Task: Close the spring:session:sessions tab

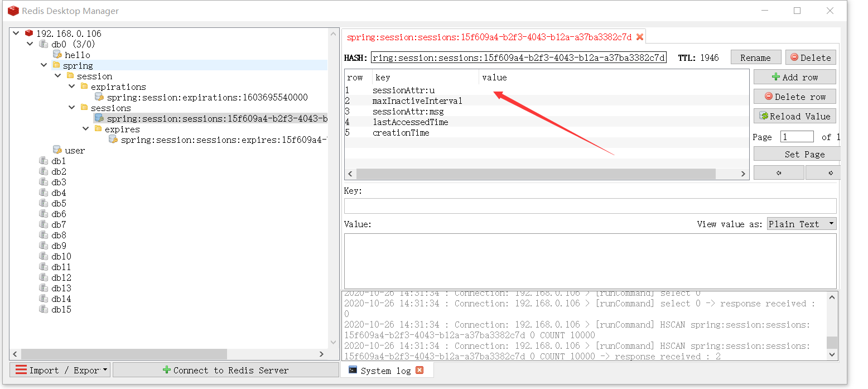Action: click(x=640, y=37)
